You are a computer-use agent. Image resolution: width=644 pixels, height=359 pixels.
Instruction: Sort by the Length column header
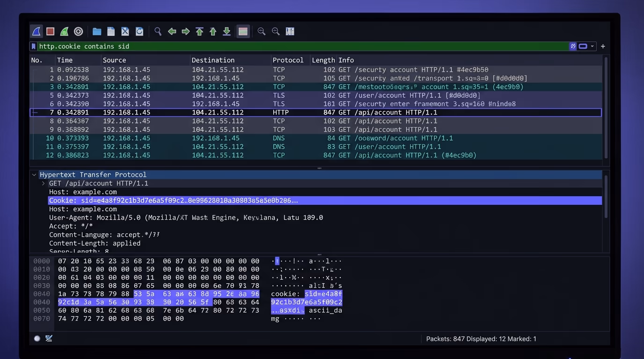click(x=323, y=60)
